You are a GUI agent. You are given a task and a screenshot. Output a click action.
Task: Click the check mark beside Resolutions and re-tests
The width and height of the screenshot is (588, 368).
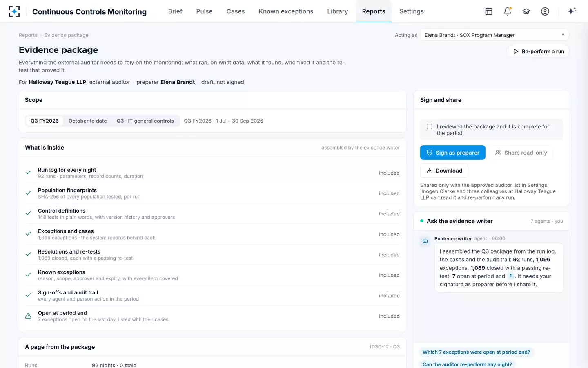(x=28, y=254)
